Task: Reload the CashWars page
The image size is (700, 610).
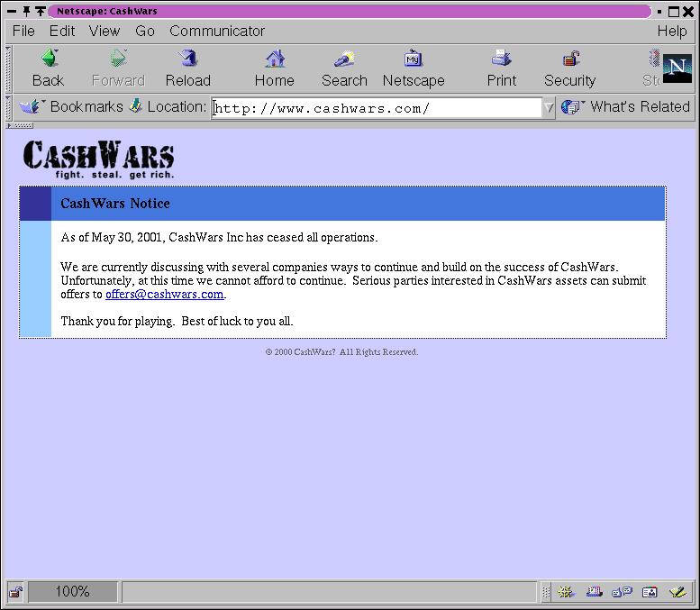Action: 188,68
